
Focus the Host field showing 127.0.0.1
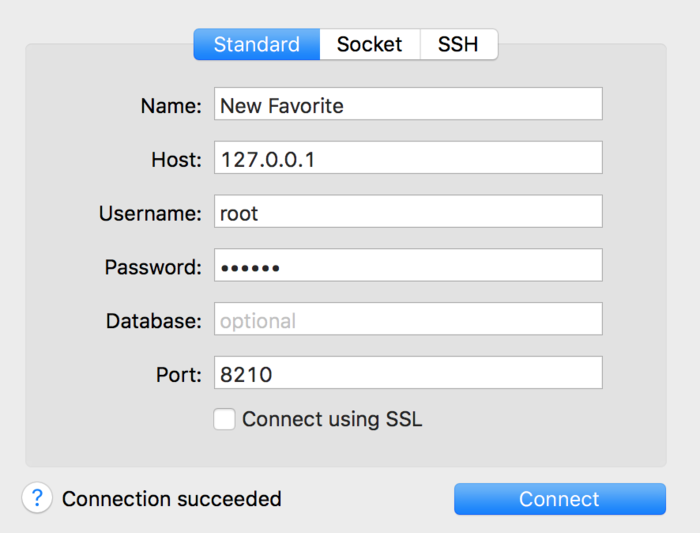[x=408, y=158]
